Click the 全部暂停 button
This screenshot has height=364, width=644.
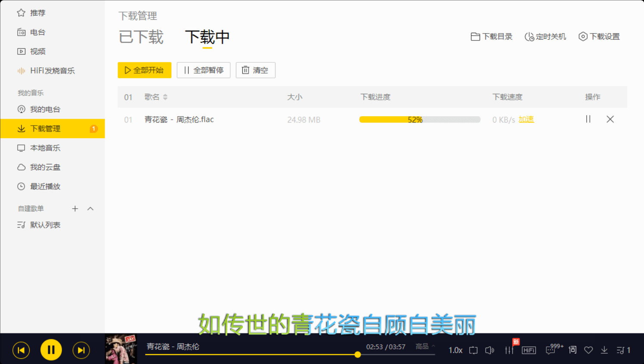click(x=204, y=70)
